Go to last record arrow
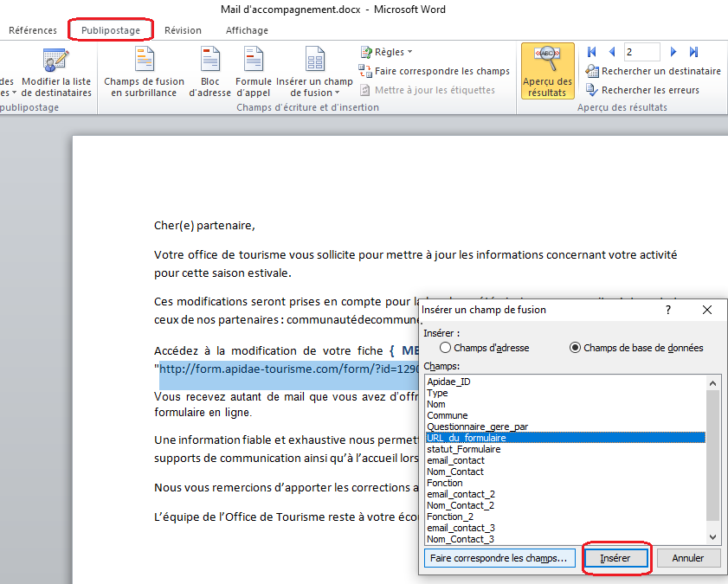 693,52
